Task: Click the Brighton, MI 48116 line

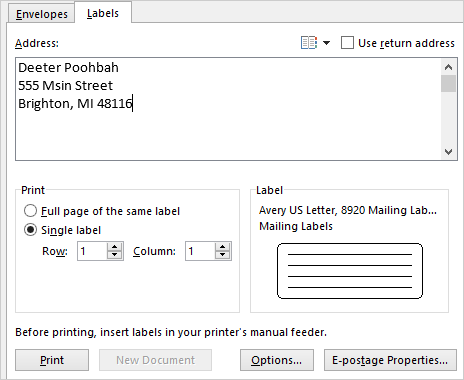Action: [75, 104]
